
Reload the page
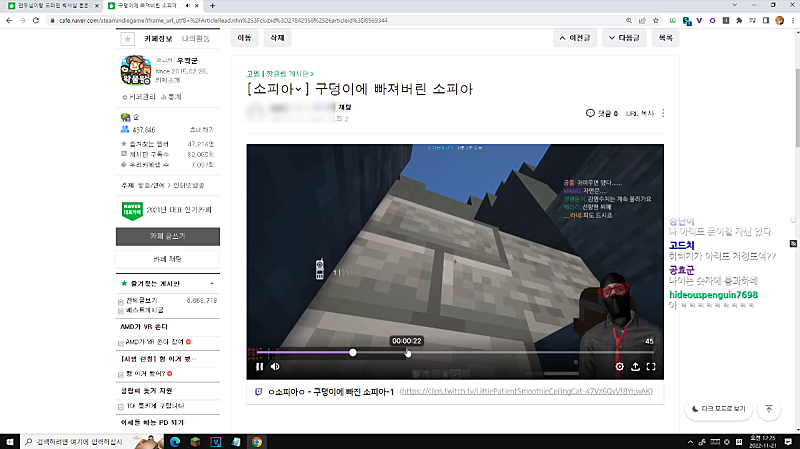(x=36, y=20)
